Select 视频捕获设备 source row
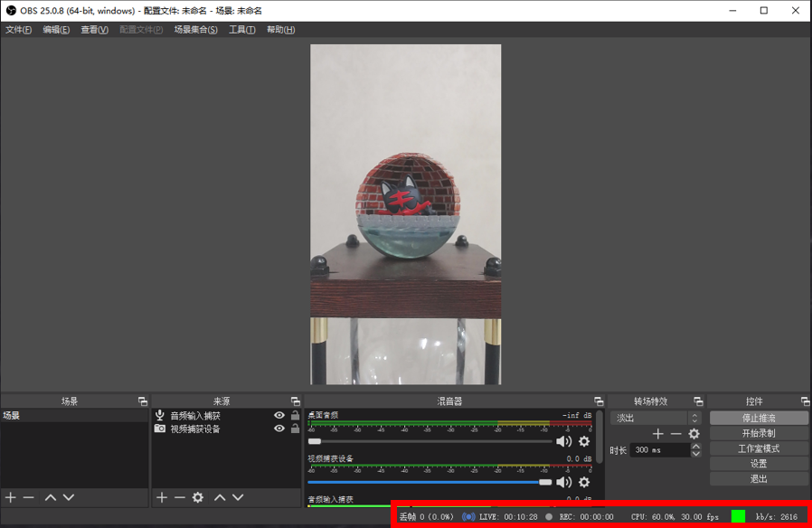The width and height of the screenshot is (812, 528). (226, 429)
